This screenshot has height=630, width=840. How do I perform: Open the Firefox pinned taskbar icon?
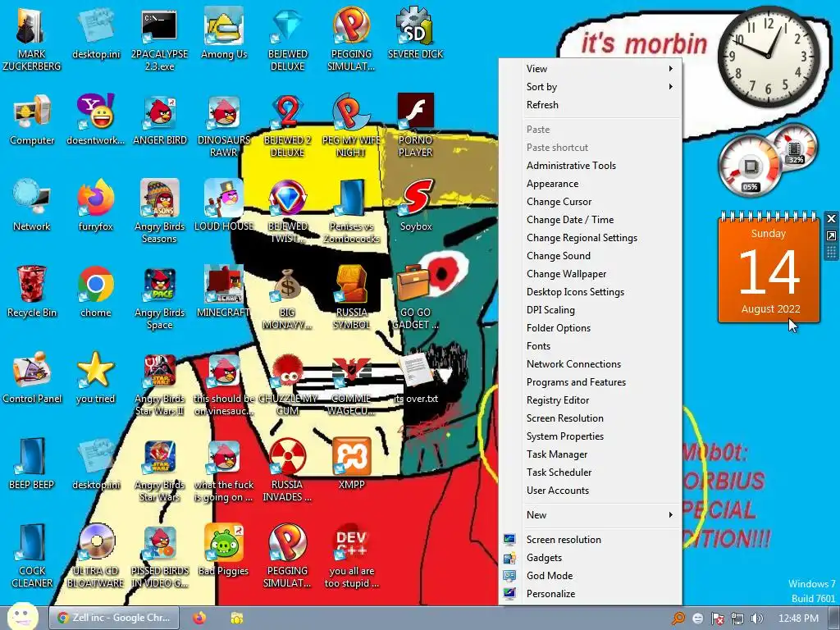click(x=199, y=618)
